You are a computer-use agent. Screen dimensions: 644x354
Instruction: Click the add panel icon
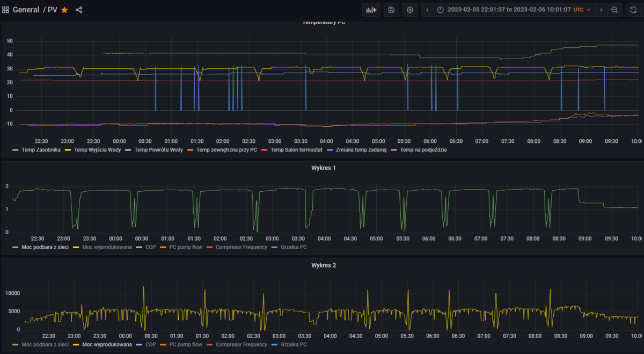pyautogui.click(x=371, y=10)
